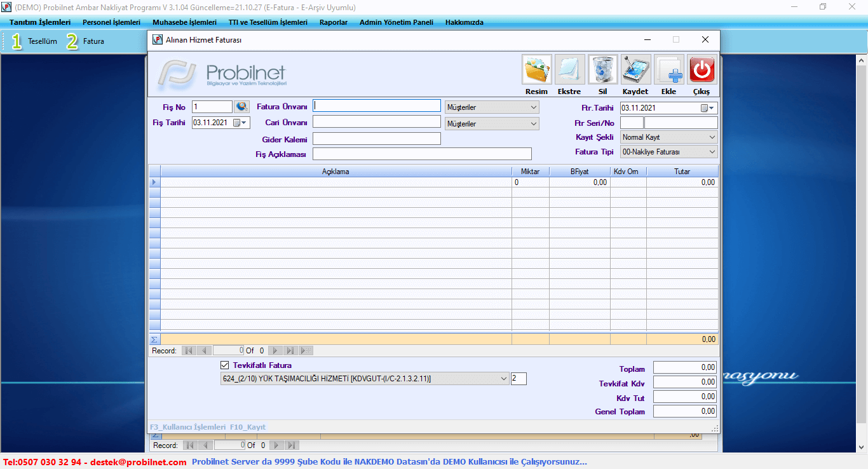Viewport: 868px width, 469px height.
Task: Click the Resim picture folder icon
Action: (536, 70)
